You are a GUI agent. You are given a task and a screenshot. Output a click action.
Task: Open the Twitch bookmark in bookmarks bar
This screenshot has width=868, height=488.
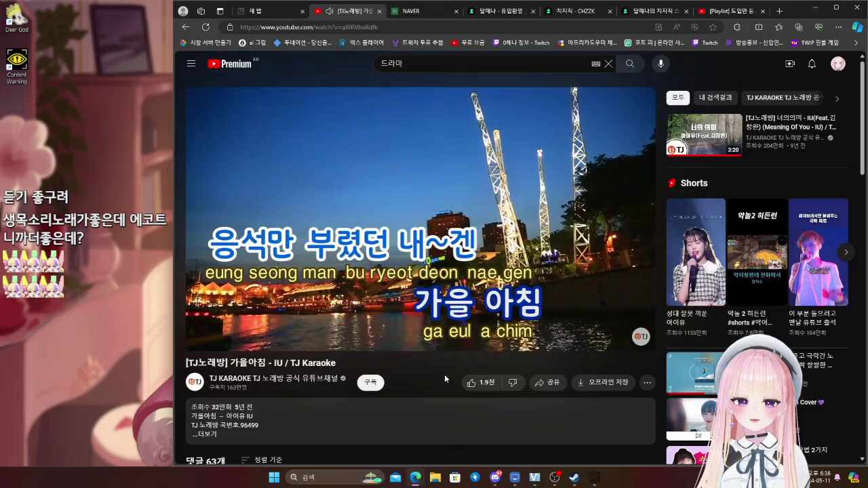(705, 43)
